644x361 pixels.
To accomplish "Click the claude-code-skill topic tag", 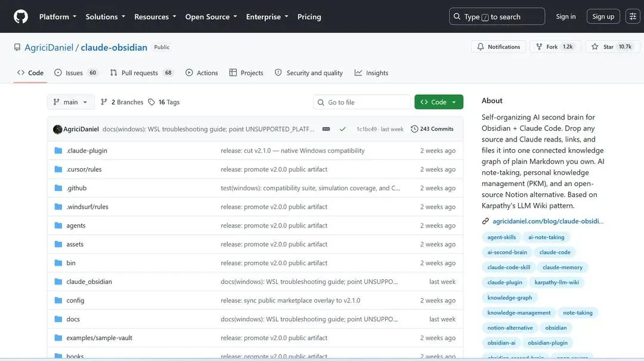I will (x=509, y=267).
